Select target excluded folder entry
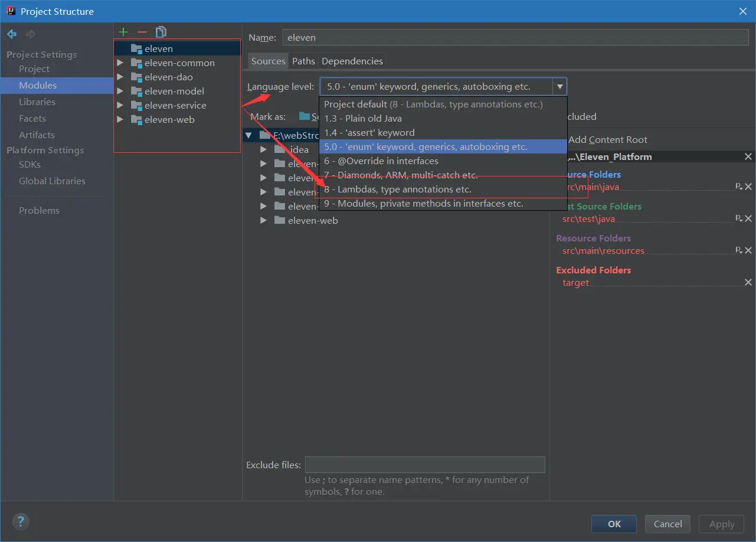756x542 pixels. (575, 282)
